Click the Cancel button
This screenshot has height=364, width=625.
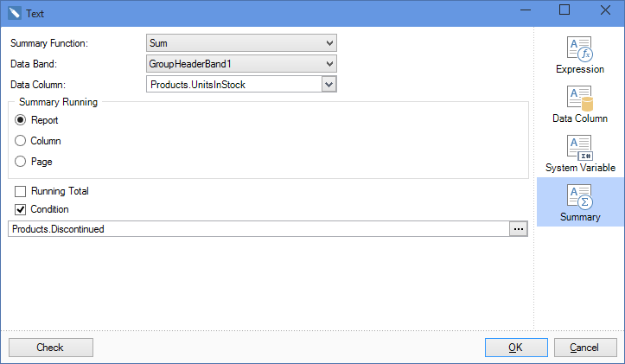(x=585, y=348)
